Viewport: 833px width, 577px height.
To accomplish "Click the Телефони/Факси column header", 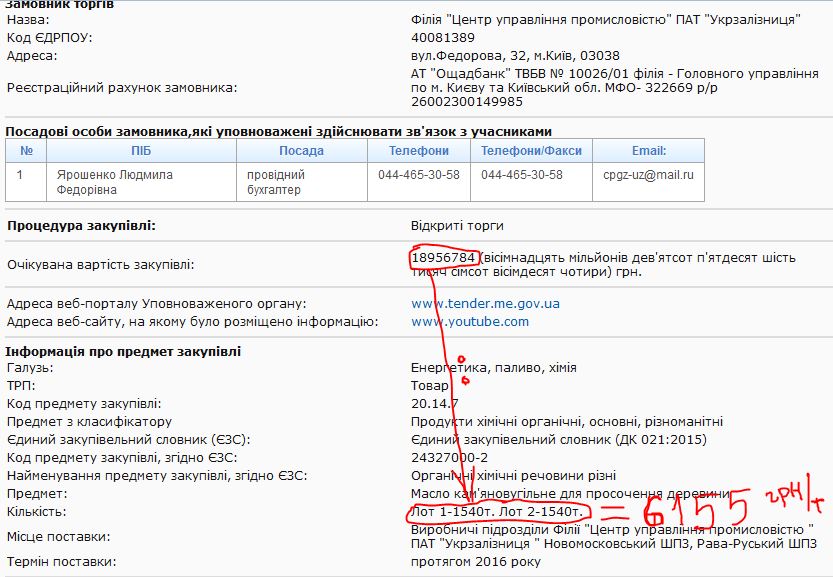I will point(531,151).
